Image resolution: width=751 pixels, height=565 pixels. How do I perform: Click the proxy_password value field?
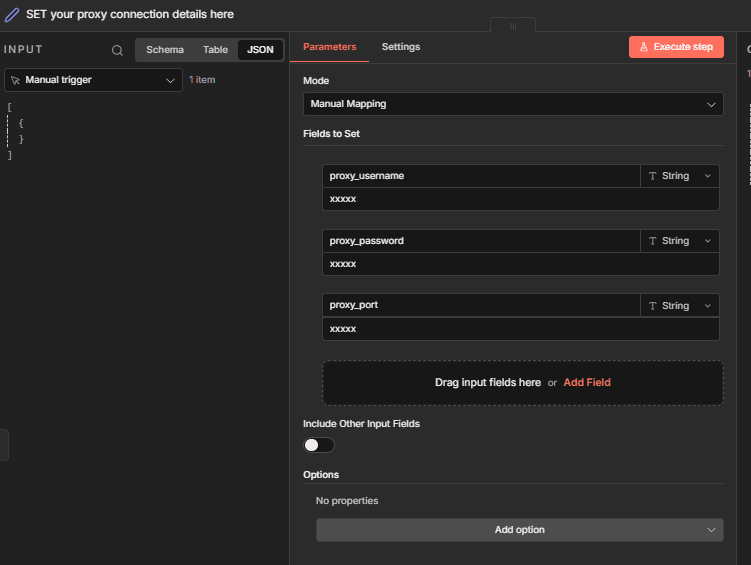520,264
